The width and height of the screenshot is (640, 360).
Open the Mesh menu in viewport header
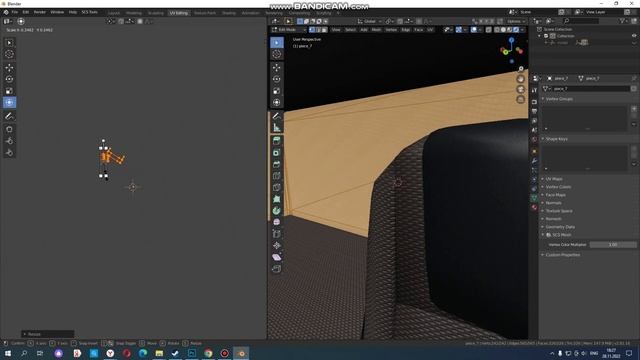click(376, 30)
